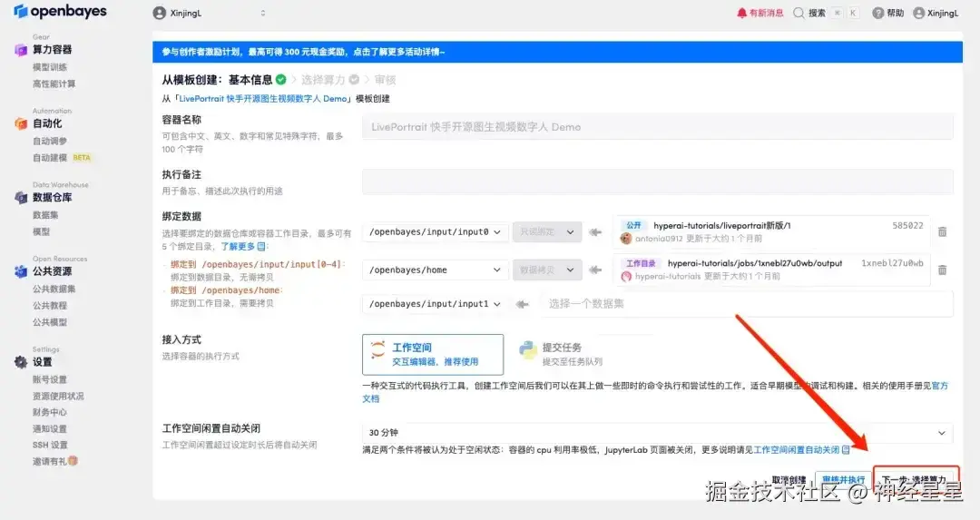Screen dimensions: 980x520
Task: Jump to 选择算力 step
Action: coord(329,79)
